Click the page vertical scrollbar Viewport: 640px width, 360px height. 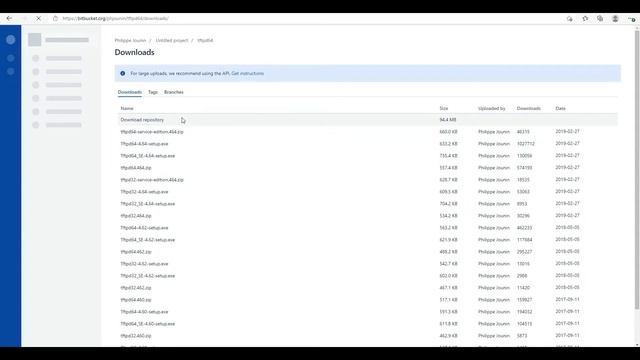point(637,171)
